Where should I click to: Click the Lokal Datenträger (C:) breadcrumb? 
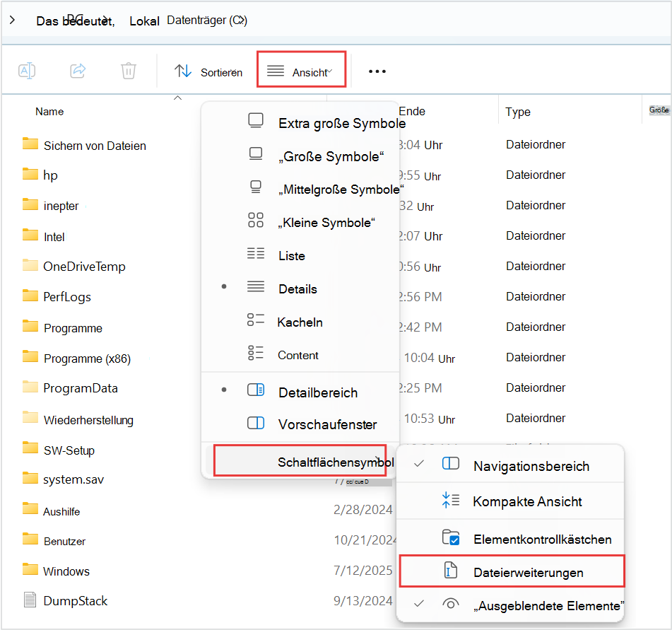coord(188,21)
